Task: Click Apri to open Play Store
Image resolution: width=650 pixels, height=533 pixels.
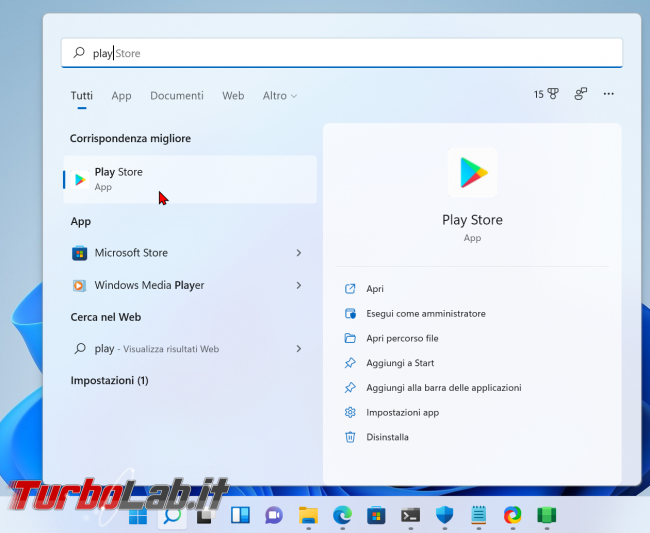Action: click(375, 289)
